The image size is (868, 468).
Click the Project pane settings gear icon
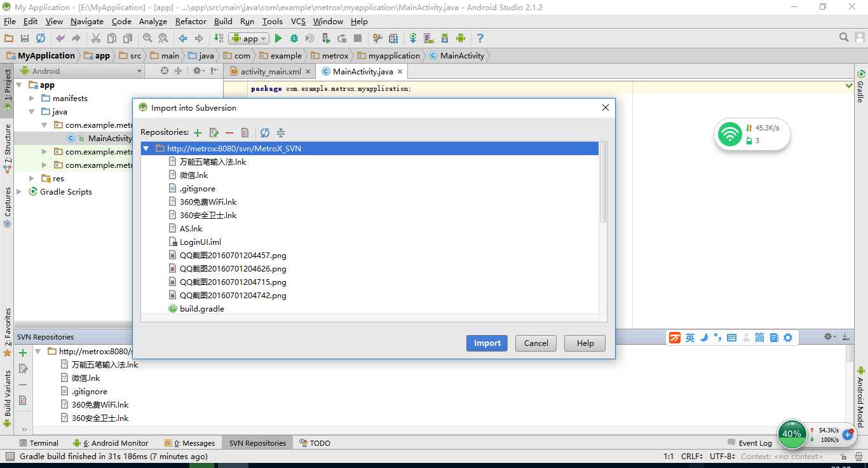(197, 71)
